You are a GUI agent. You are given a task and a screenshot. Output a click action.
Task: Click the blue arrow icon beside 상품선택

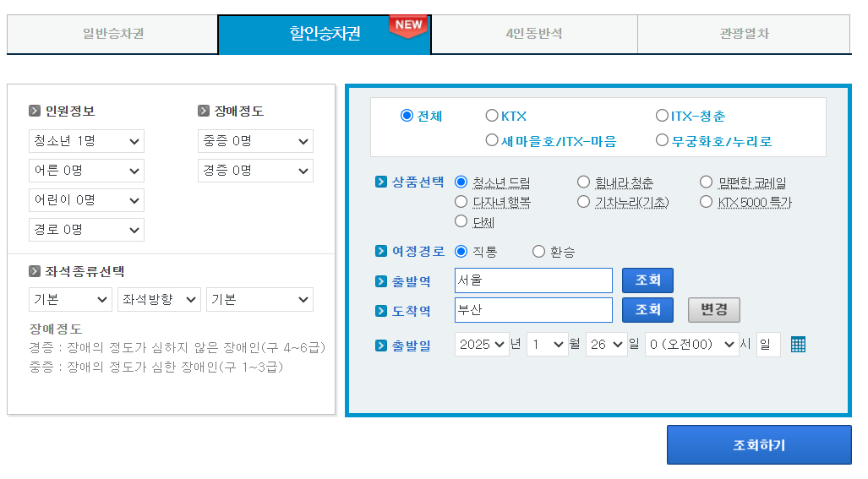click(381, 182)
